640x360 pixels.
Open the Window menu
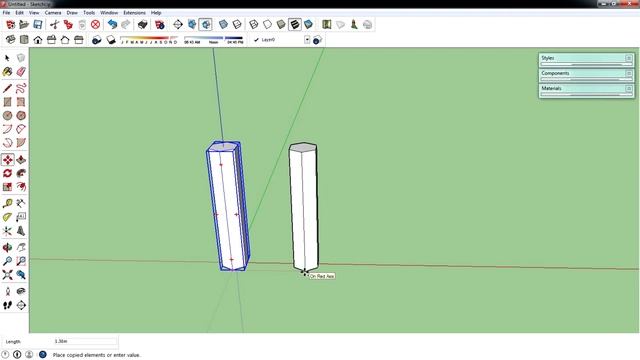click(109, 13)
